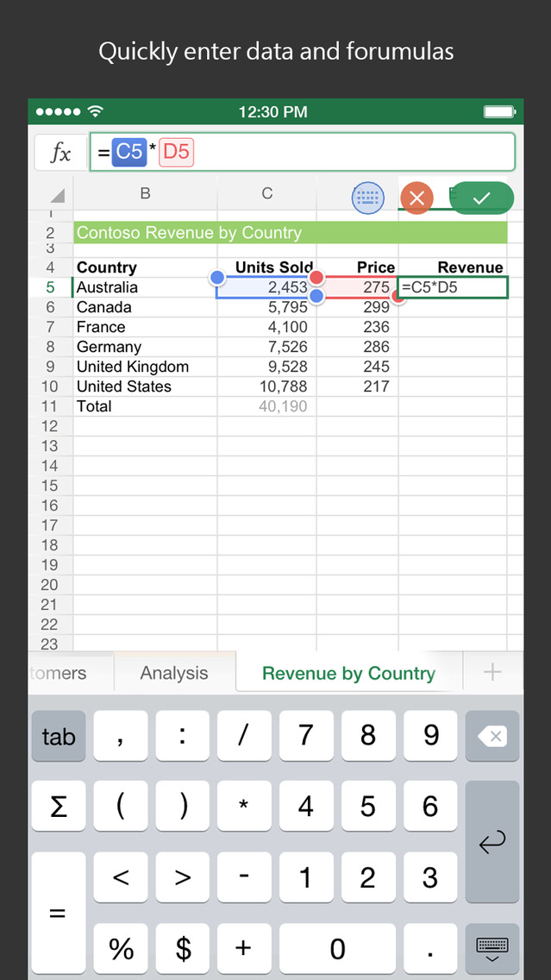
Task: Tap the fx function button
Action: point(60,154)
